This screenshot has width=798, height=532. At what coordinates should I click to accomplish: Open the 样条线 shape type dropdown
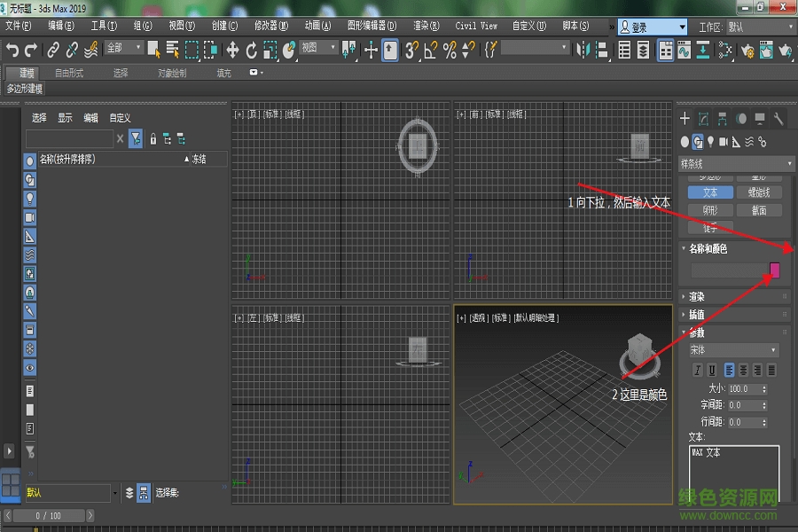click(736, 164)
